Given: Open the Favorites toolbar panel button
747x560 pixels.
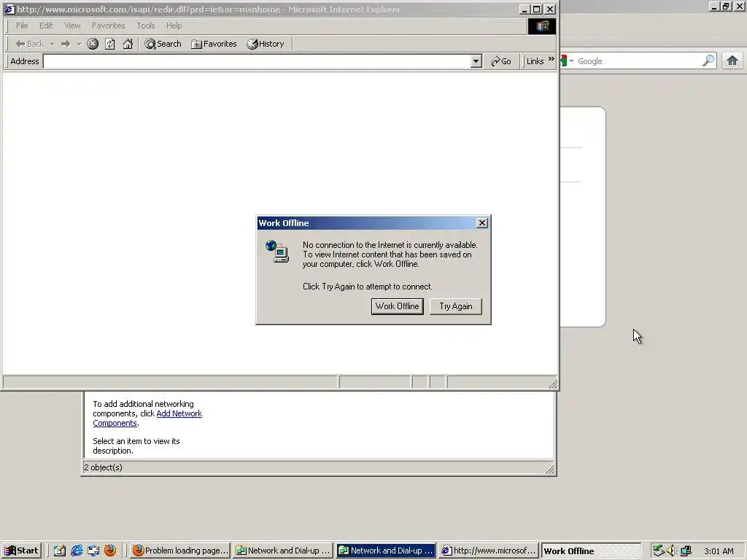Looking at the screenshot, I should click(x=214, y=44).
